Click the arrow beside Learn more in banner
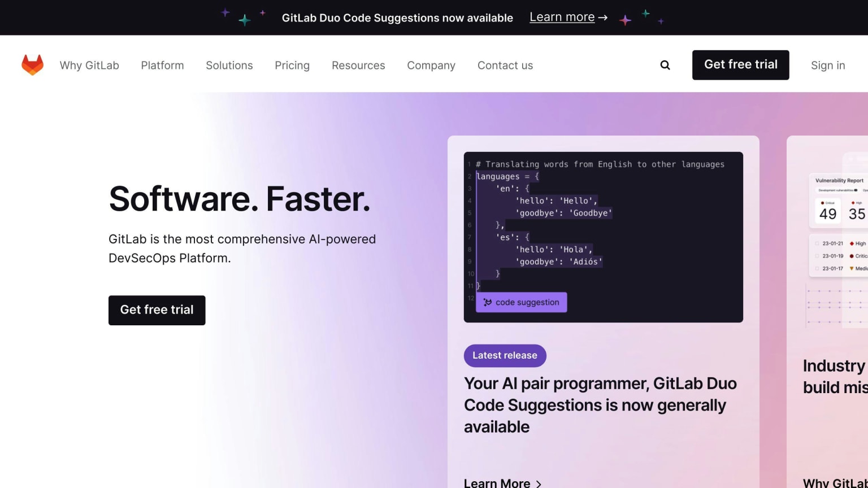Screen dimensions: 868x488 (x=603, y=18)
